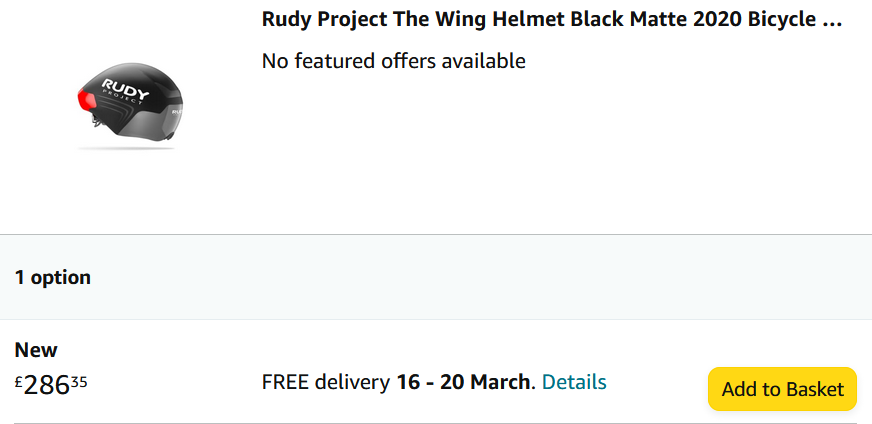The width and height of the screenshot is (872, 424).
Task: Select the "No featured offers available" text
Action: tap(393, 61)
